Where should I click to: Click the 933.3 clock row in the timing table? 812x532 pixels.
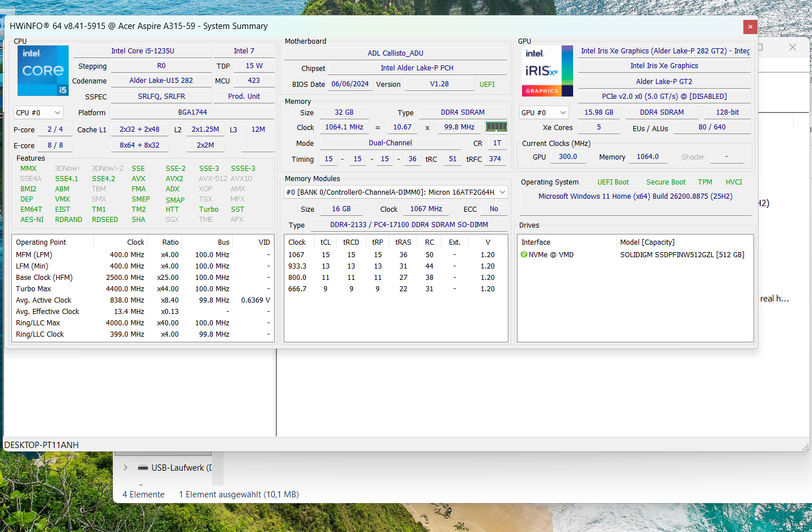click(x=396, y=266)
